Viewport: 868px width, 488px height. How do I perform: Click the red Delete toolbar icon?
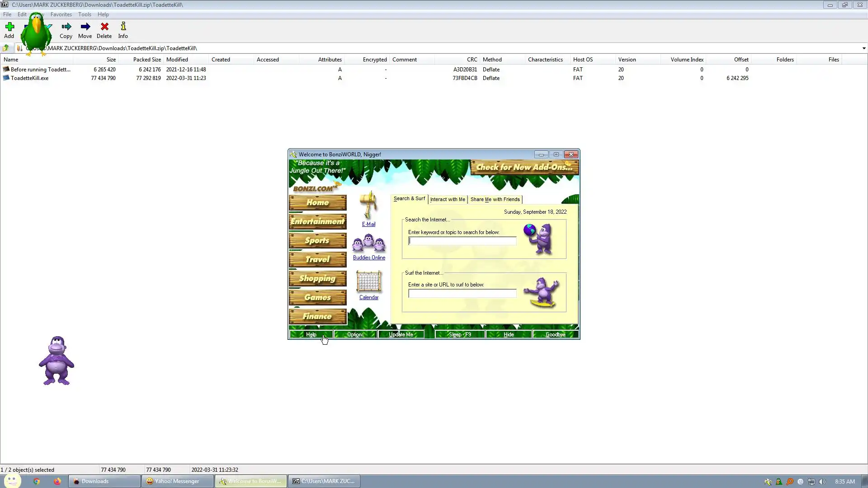[104, 30]
